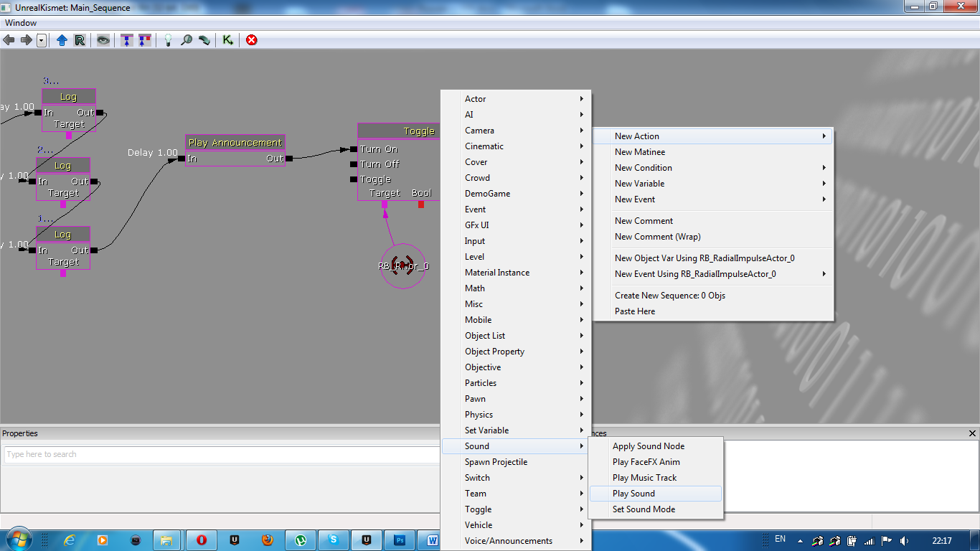Viewport: 980px width, 551px height.
Task: Select the RB_RadialImpulseActor_0 object variable
Action: 403,266
